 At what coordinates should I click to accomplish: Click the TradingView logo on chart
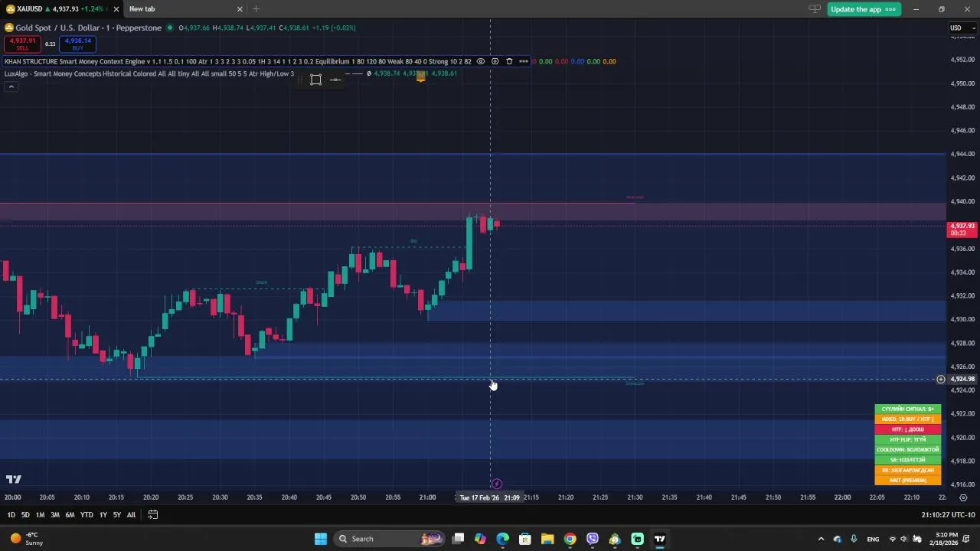tap(14, 480)
